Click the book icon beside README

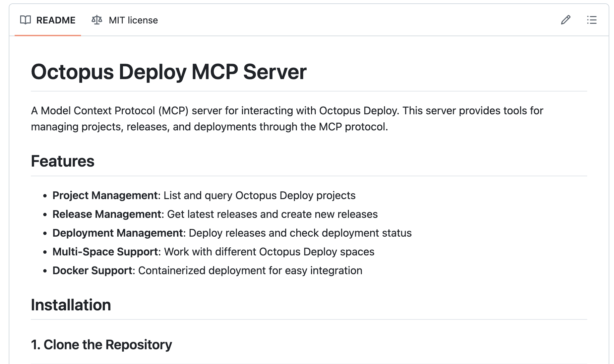[x=26, y=20]
